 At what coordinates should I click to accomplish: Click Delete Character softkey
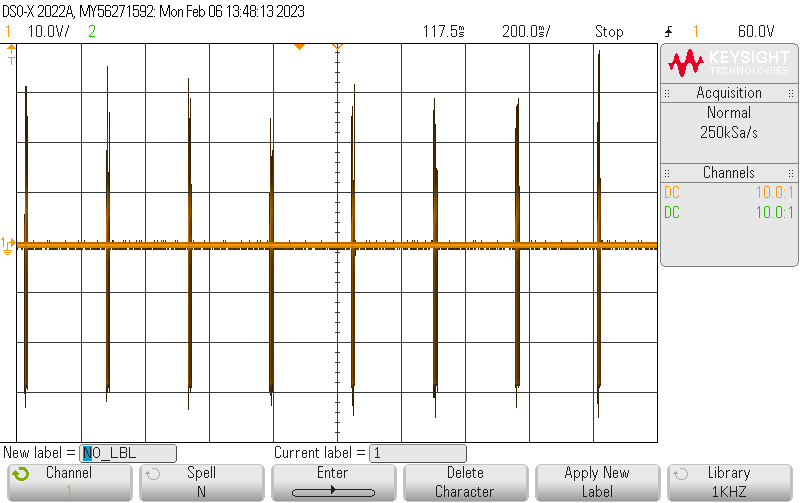[465, 482]
